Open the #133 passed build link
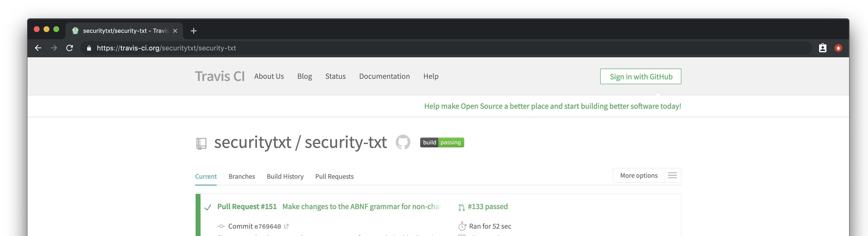The height and width of the screenshot is (236, 868). (488, 206)
